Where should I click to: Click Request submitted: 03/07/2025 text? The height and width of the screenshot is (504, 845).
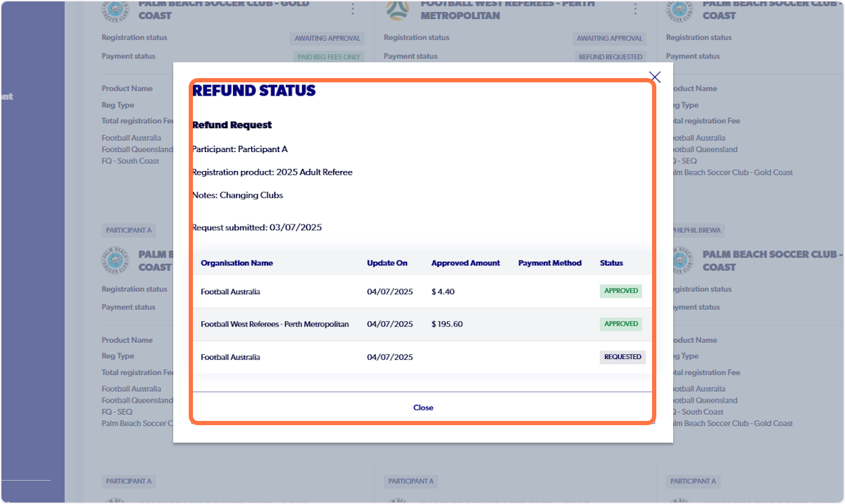click(257, 227)
